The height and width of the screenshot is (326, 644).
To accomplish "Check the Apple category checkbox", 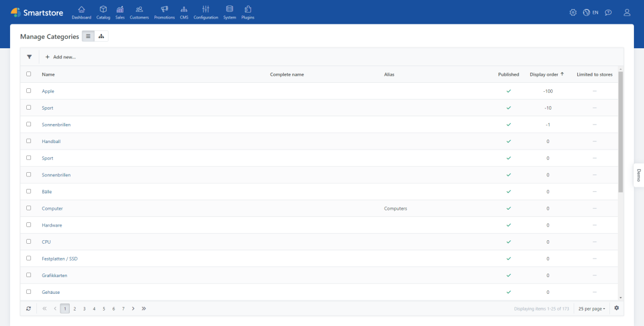I will [x=29, y=91].
